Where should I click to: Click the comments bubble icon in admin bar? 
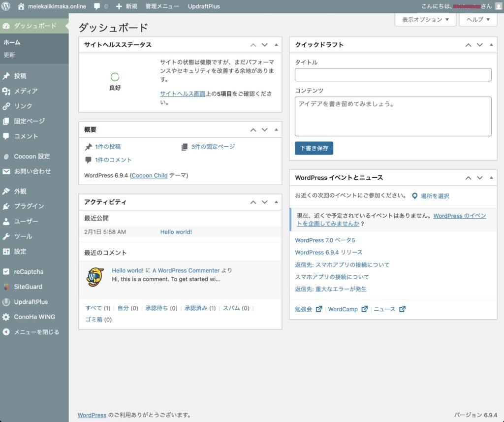[97, 6]
